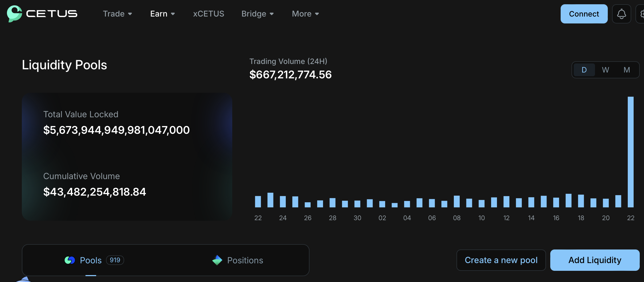Select the xCETUS menu item
Screen dimensions: 644x282
(x=209, y=14)
